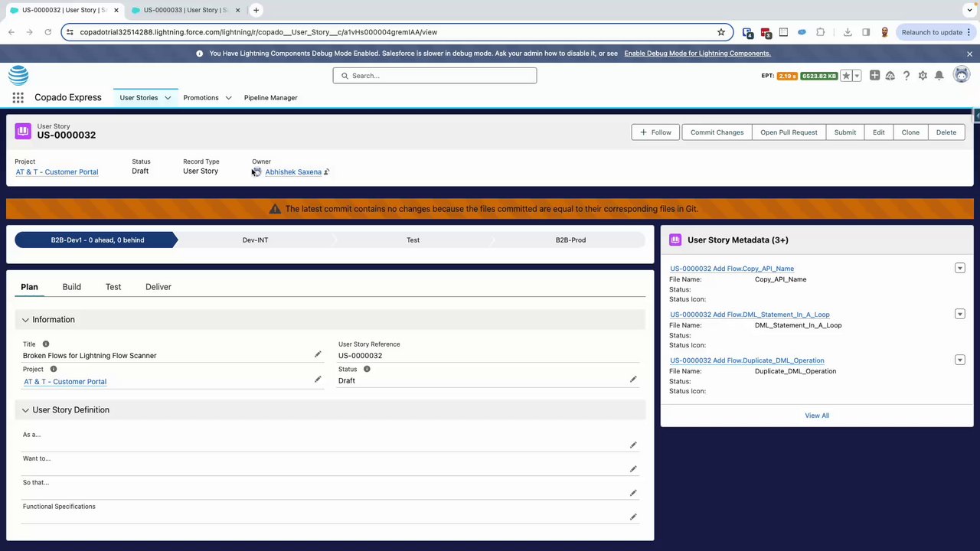Click the Commit Changes button
This screenshot has height=551, width=980.
pyautogui.click(x=717, y=132)
